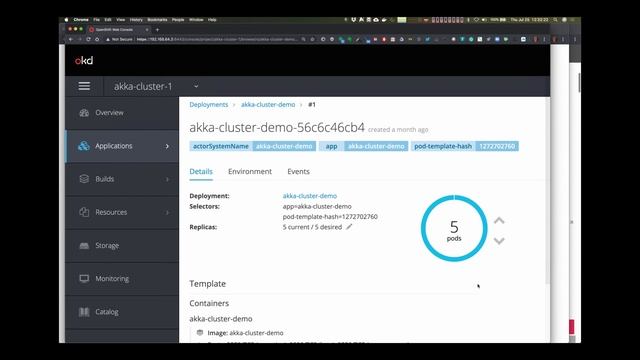Image resolution: width=640 pixels, height=360 pixels.
Task: Click the Resources copy icon
Action: (84, 212)
